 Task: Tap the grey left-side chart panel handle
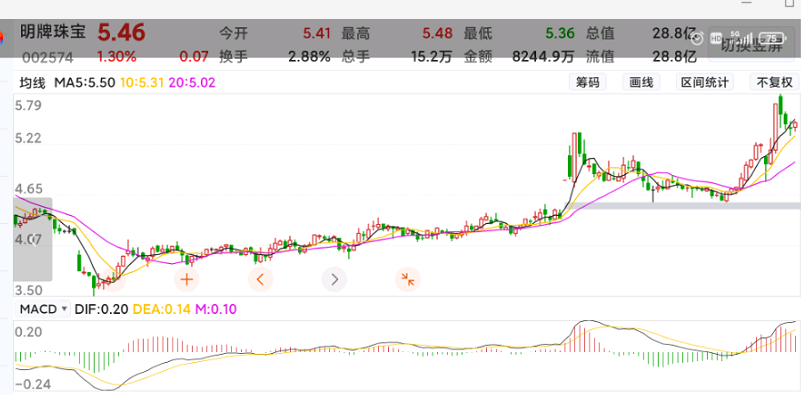(33, 239)
